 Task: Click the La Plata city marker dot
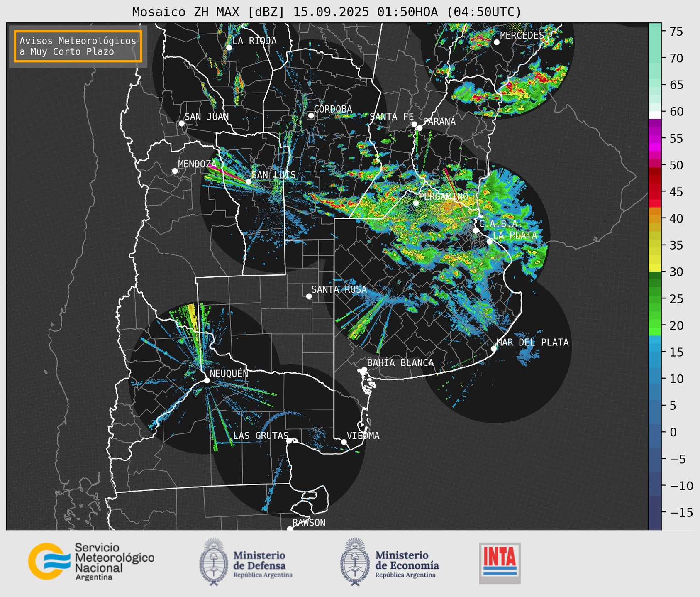[490, 242]
